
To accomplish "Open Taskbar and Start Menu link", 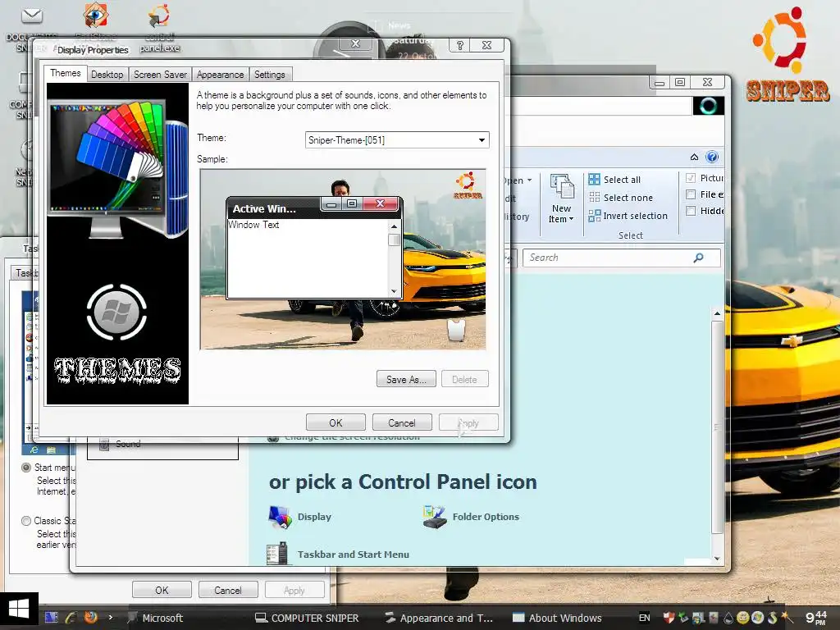I will pos(353,555).
